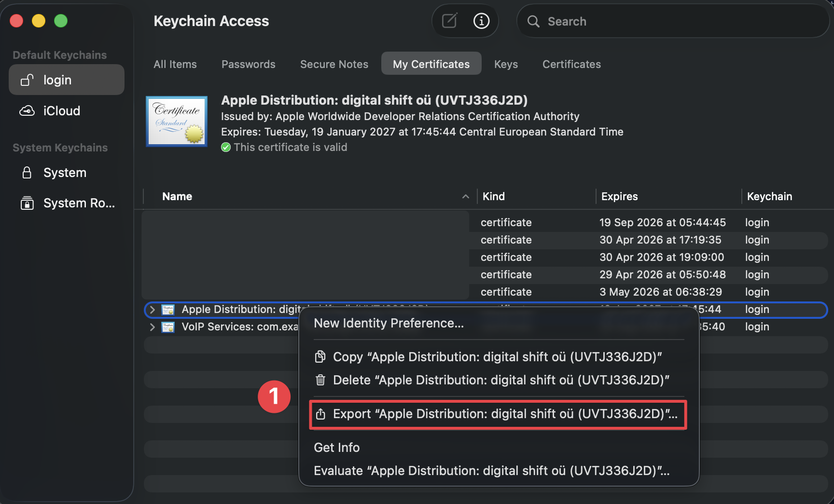Select the System keychain in sidebar
This screenshot has height=504, width=834.
(65, 173)
